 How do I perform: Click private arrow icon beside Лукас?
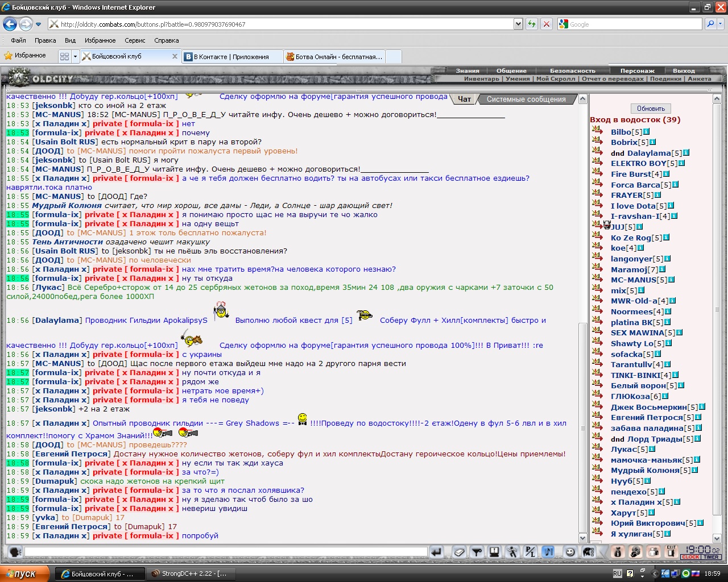597,448
